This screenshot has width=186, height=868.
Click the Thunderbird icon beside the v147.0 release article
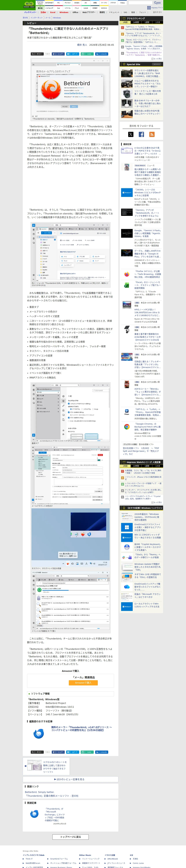(39, 734)
